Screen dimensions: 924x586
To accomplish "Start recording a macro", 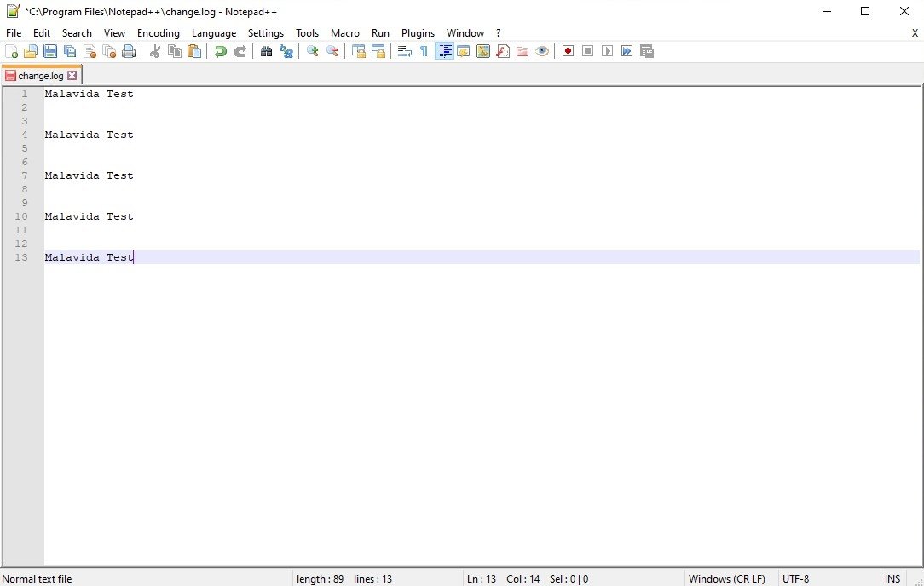I will [x=568, y=51].
